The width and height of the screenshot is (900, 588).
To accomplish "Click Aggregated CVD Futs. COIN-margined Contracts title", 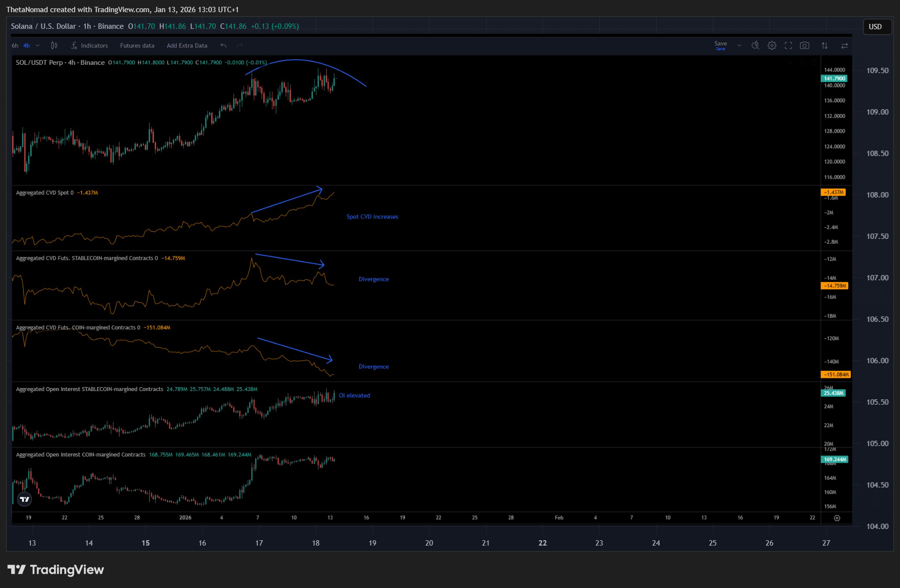I will 78,328.
